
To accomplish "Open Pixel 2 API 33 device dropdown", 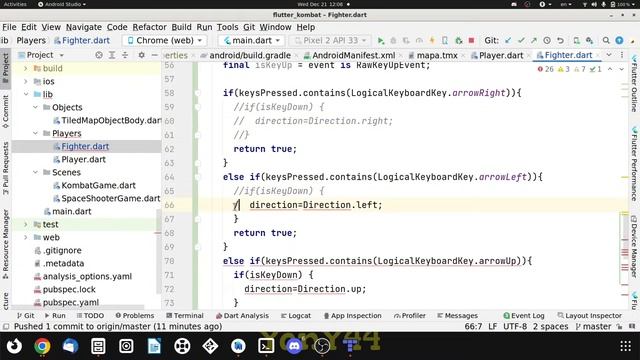I will point(330,40).
